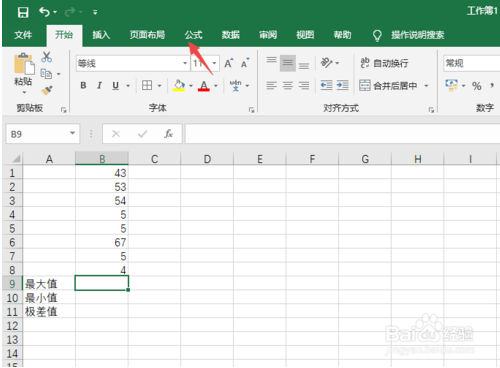The height and width of the screenshot is (368, 500).
Task: Open the 合并后居中 dropdown arrow
Action: click(x=426, y=86)
